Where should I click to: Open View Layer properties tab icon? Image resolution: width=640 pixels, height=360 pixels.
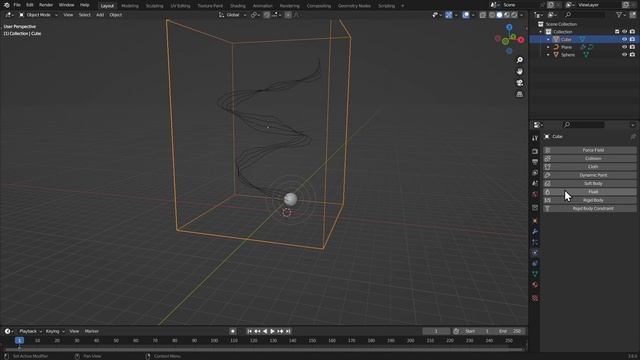535,173
